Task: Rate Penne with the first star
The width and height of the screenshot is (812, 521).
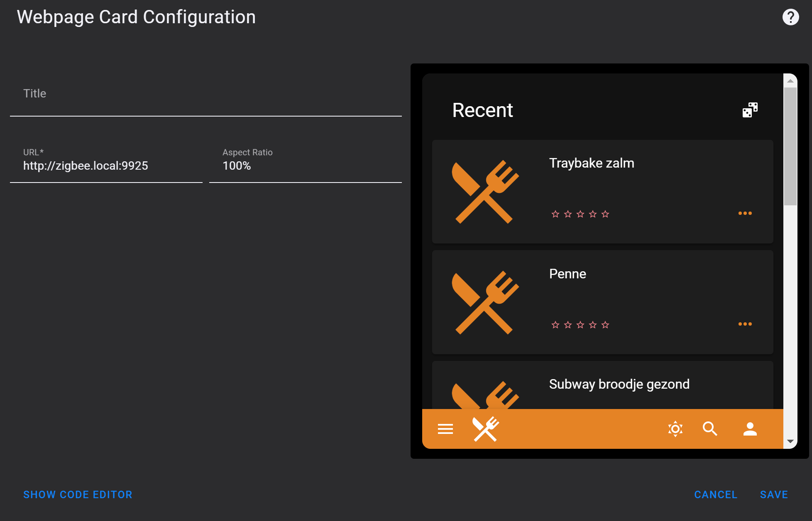Action: click(x=555, y=325)
